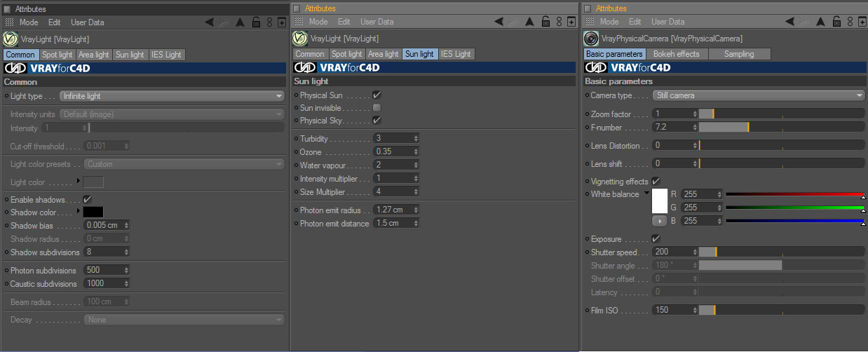Click Shutter speed slider bar
This screenshot has height=352, width=868.
click(782, 252)
